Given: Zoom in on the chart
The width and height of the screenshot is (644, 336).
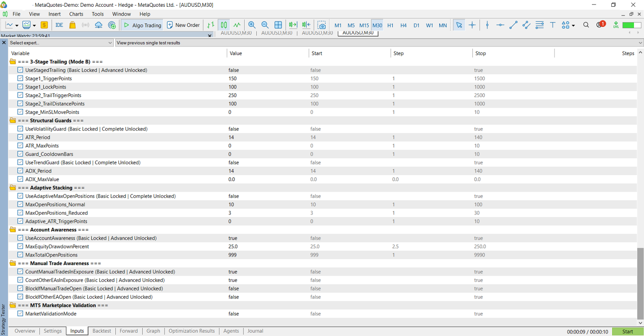Looking at the screenshot, I should [x=252, y=25].
